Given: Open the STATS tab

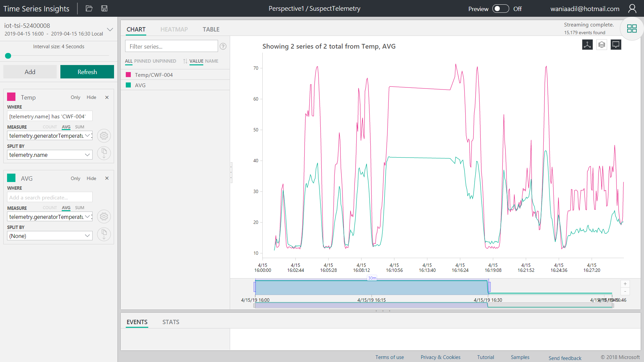Looking at the screenshot, I should click(171, 322).
